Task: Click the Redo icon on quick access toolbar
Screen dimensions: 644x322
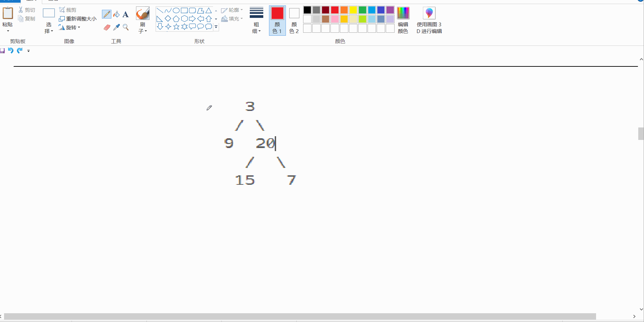Action: tap(19, 51)
